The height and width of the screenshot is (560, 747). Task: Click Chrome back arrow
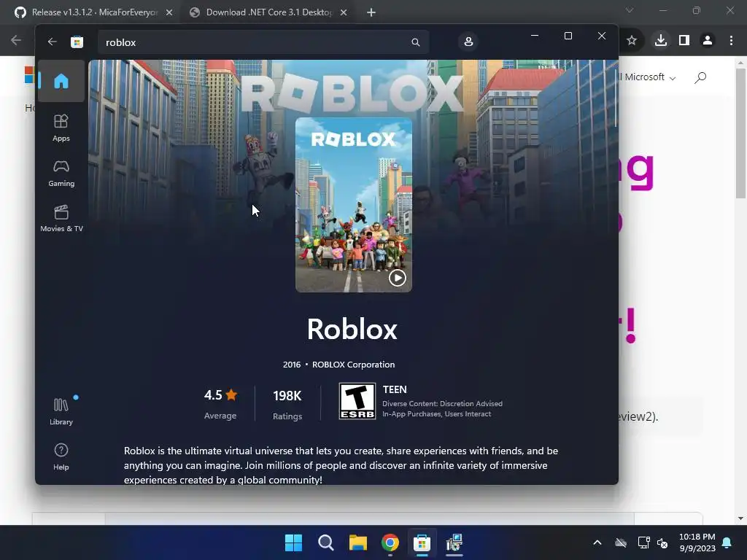coord(16,41)
